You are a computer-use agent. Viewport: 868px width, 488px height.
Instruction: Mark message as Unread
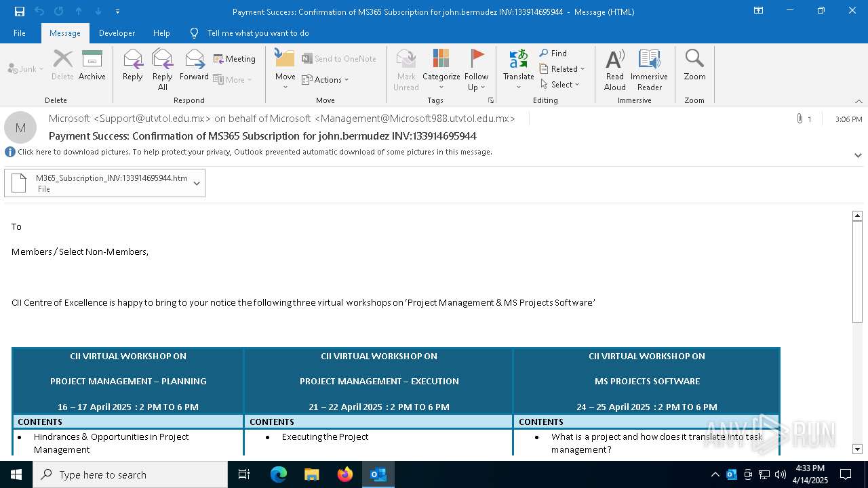click(406, 70)
